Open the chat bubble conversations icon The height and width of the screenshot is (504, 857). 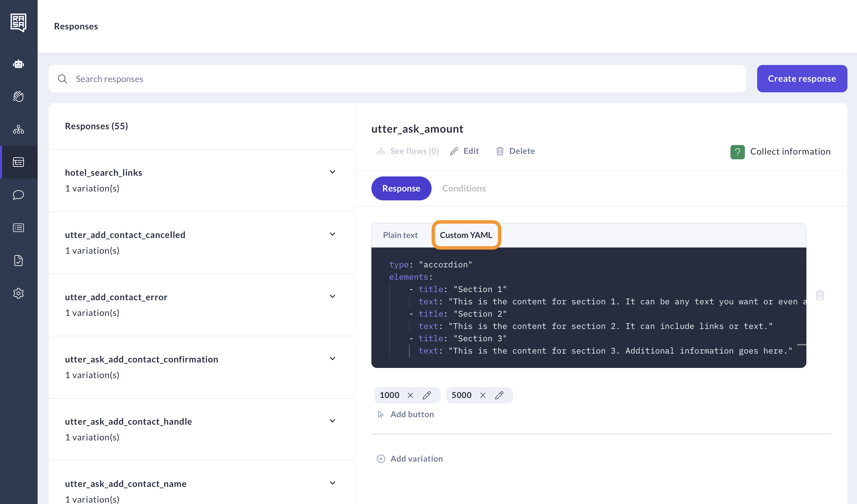point(18,195)
